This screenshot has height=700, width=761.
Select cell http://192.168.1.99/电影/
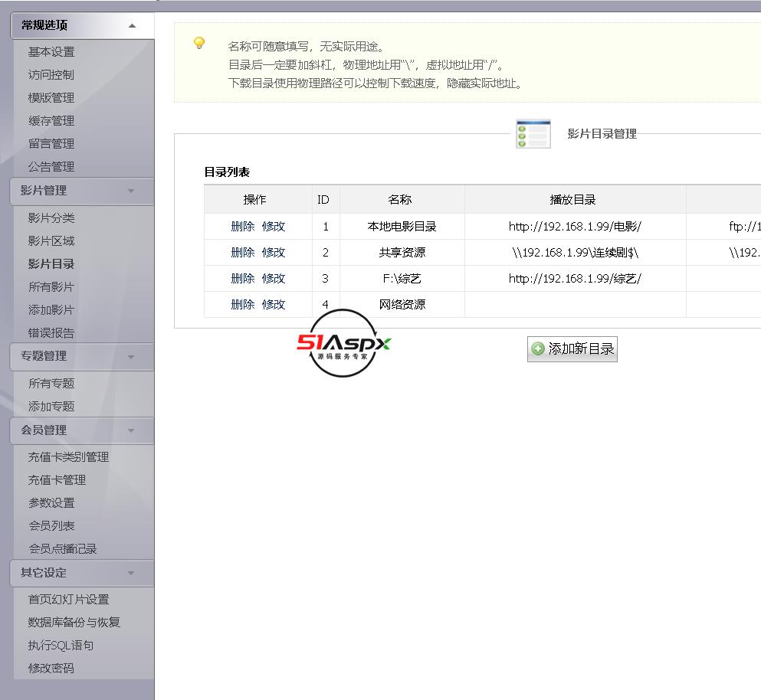click(575, 227)
